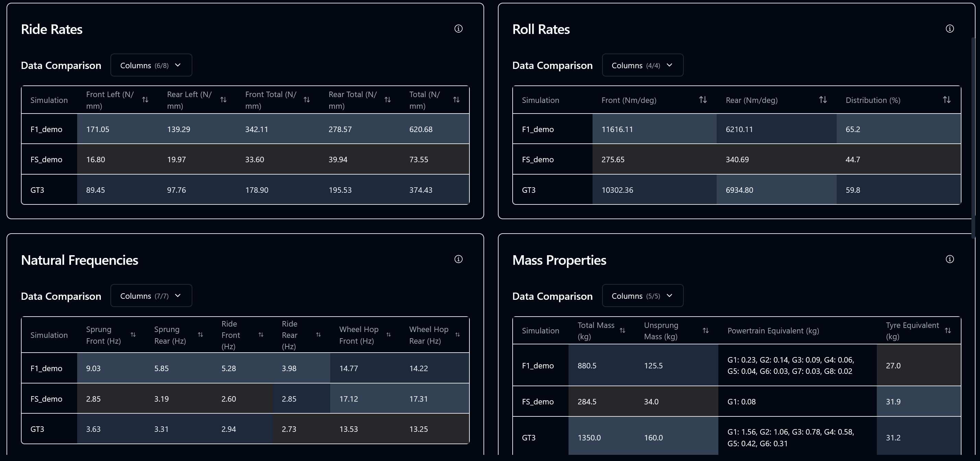Sort by Wheel Hop Rear (Hz)

(457, 335)
